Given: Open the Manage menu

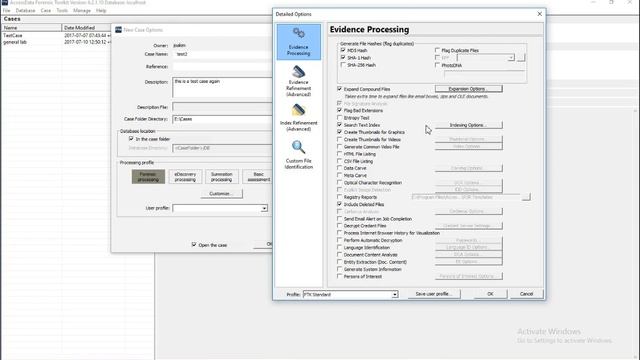Looking at the screenshot, I should coord(82,11).
